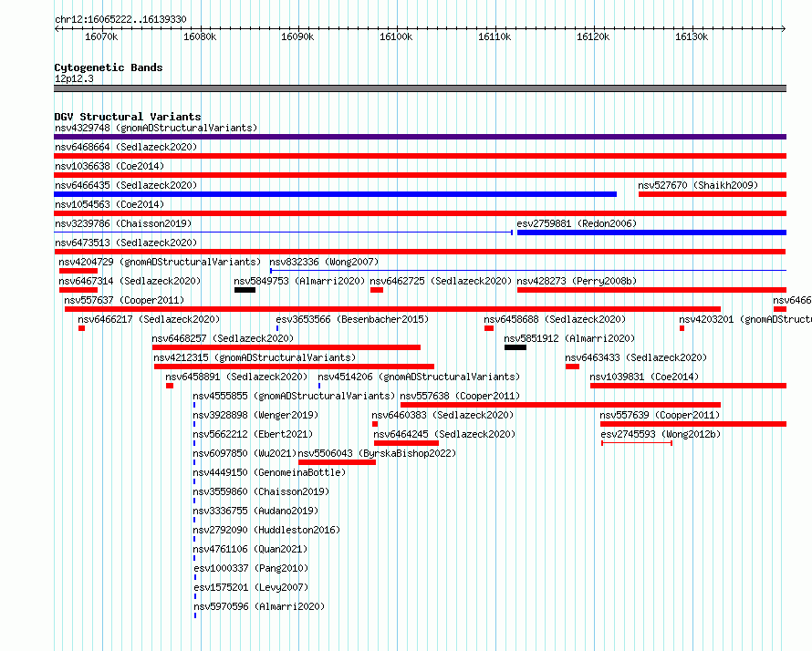Open nsv3336755 (Audano2019) label
The width and height of the screenshot is (812, 651).
coord(255,511)
